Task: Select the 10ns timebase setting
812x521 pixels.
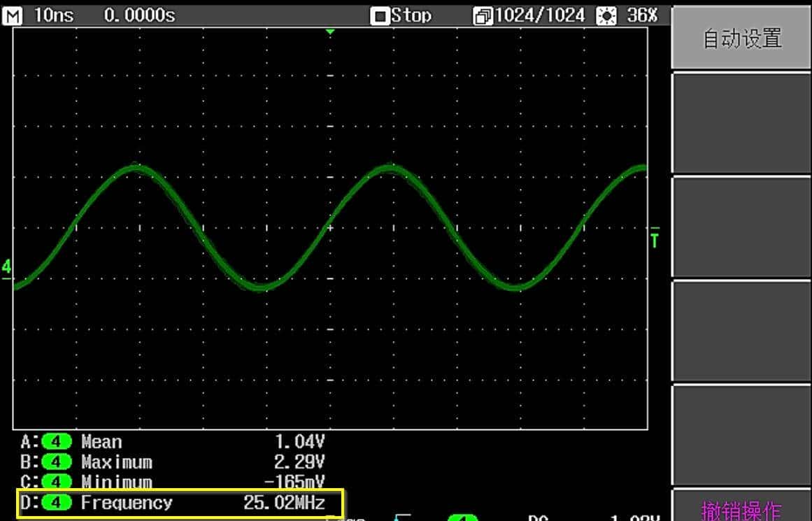Action: click(53, 15)
